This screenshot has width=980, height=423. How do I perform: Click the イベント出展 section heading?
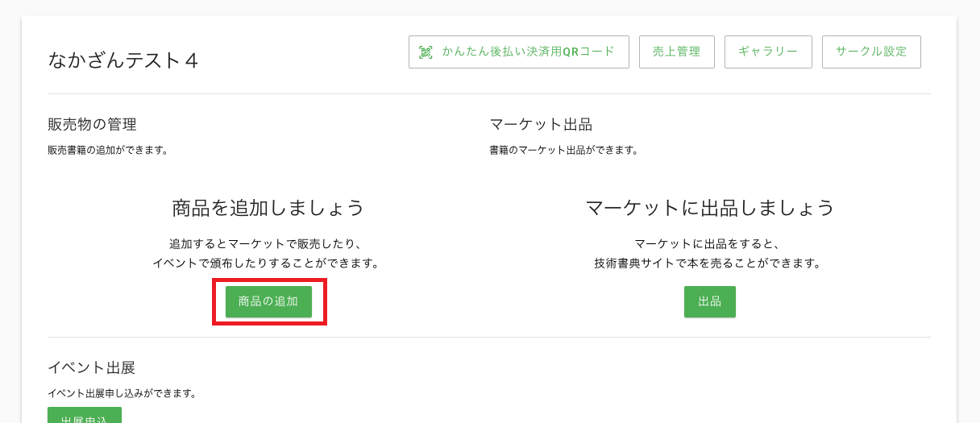pos(91,368)
